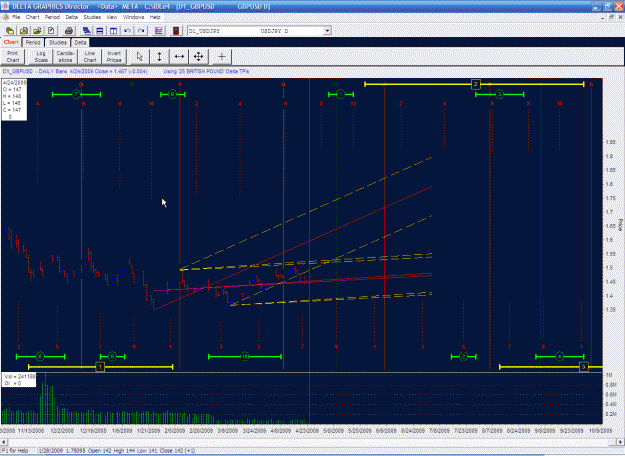Open the File menu
This screenshot has height=456, width=625.
point(16,17)
